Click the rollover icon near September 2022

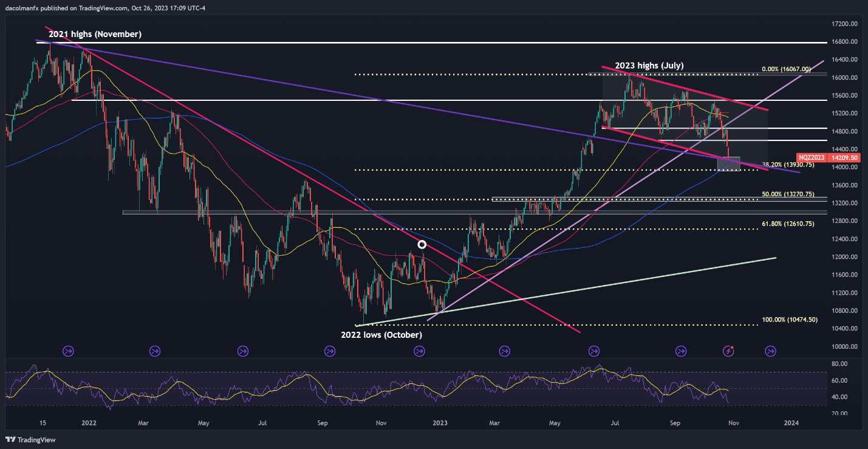[x=330, y=351]
